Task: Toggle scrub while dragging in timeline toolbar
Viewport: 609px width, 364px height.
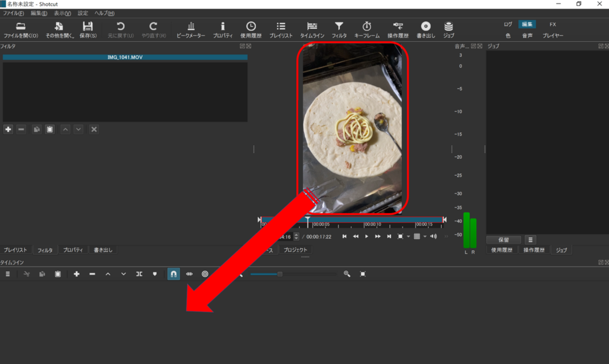Action: pyautogui.click(x=189, y=274)
